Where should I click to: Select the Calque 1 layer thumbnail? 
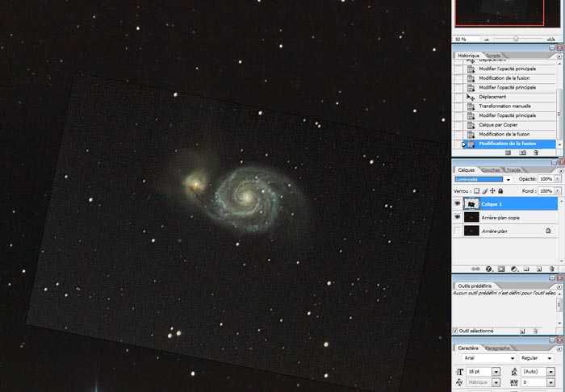point(471,204)
